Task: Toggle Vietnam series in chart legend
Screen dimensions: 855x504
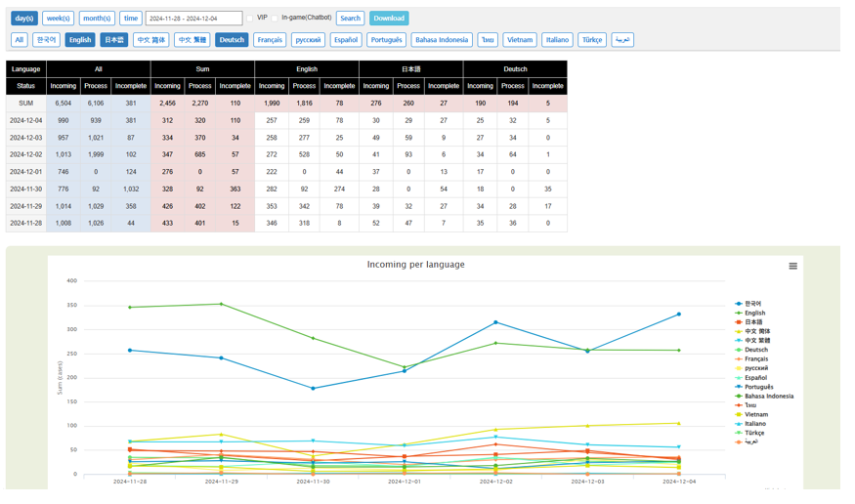Action: tap(755, 414)
